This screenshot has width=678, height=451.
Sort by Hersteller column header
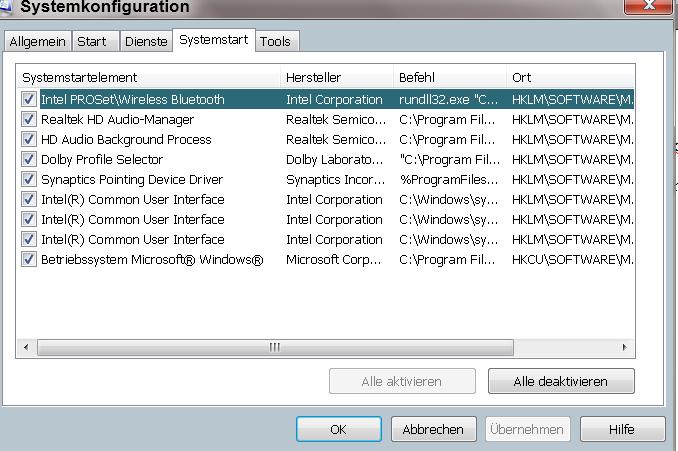point(337,77)
